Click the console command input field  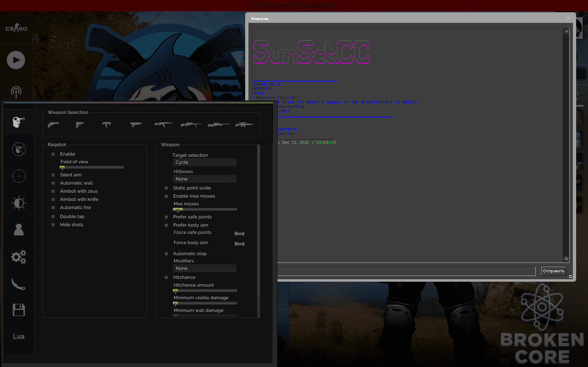(406, 271)
